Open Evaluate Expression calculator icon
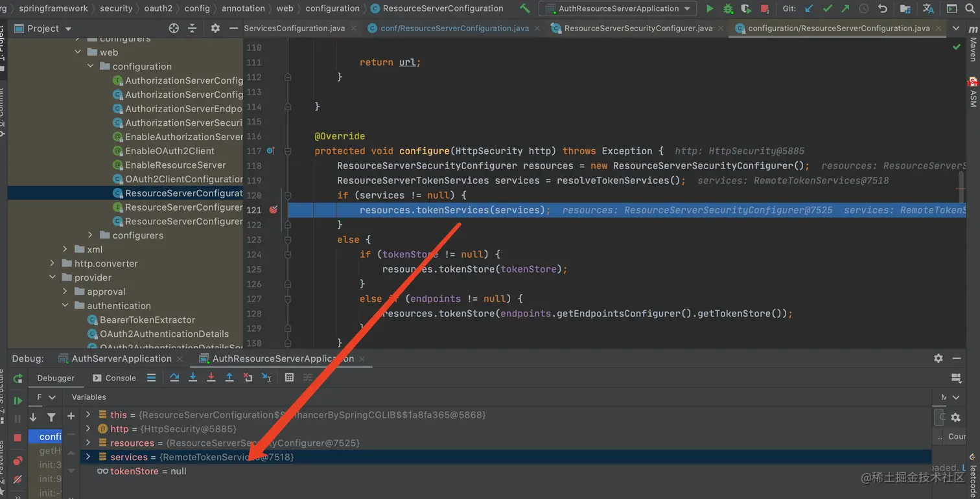This screenshot has height=499, width=980. pyautogui.click(x=289, y=377)
